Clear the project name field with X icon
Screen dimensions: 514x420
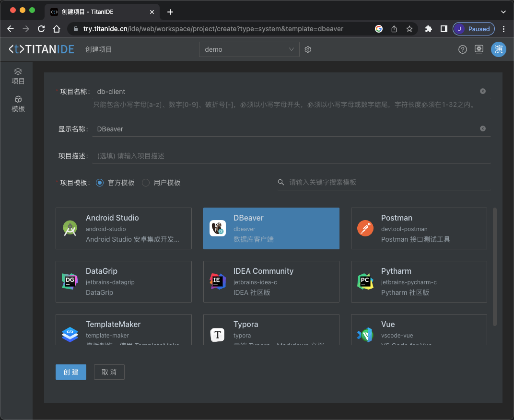click(x=482, y=91)
